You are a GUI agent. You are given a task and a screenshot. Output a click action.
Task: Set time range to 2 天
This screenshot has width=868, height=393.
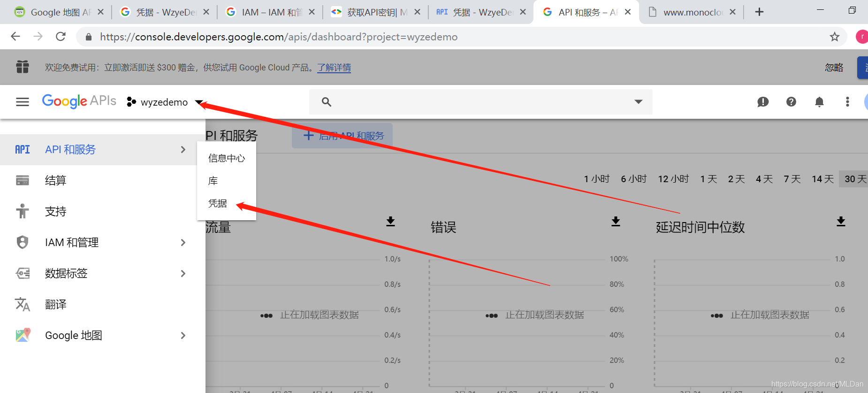coord(736,179)
